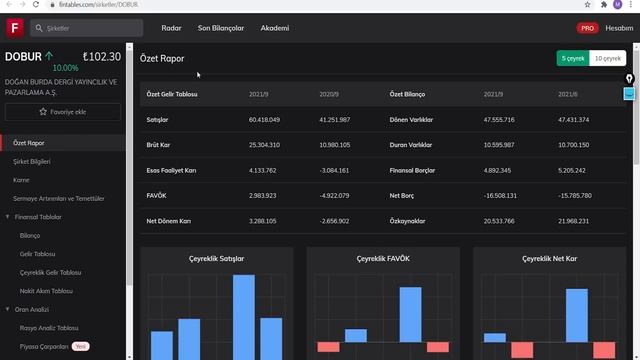
Task: Click the Dönen Varlıklar label
Action: pyautogui.click(x=411, y=120)
